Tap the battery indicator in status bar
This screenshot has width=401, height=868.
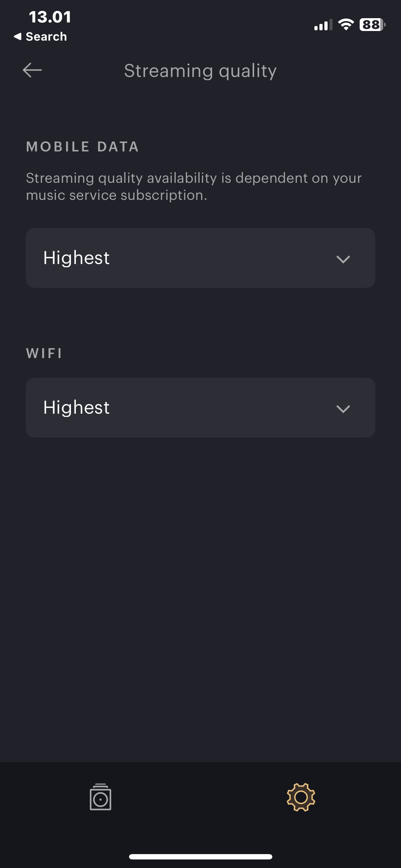coord(372,25)
